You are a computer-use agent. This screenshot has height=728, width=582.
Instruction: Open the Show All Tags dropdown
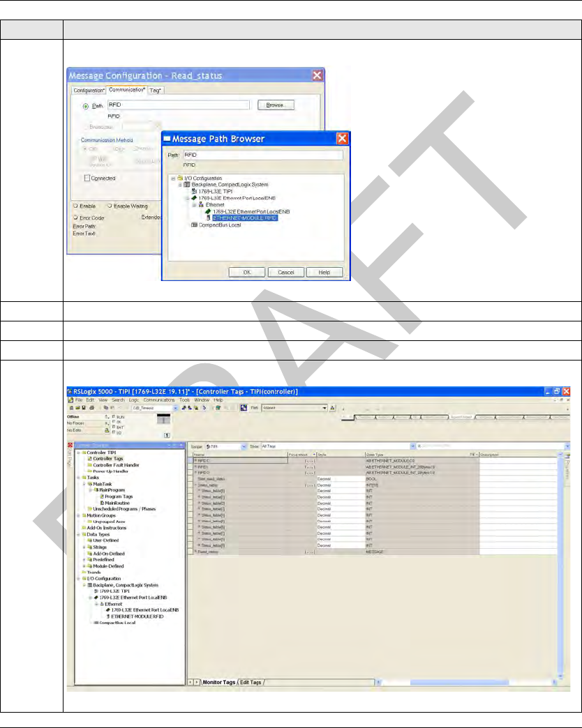pyautogui.click(x=412, y=447)
